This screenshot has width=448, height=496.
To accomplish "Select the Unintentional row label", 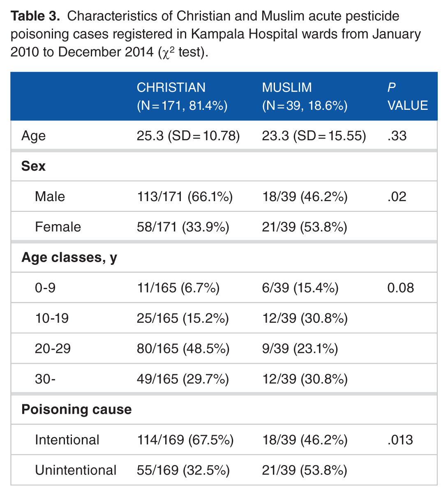I will coord(76,470).
